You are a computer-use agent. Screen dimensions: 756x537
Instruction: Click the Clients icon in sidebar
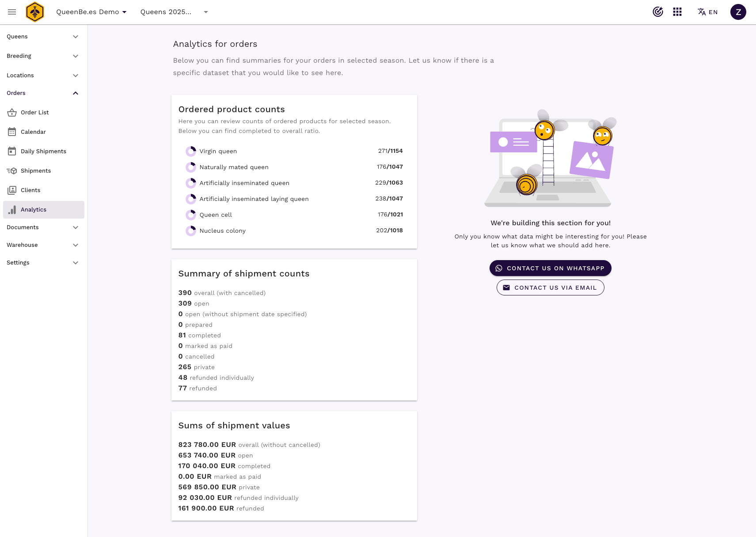(x=12, y=190)
